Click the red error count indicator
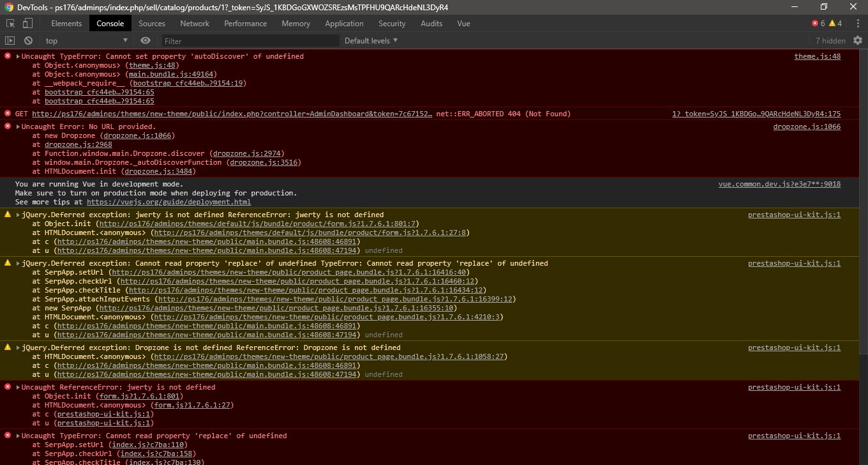This screenshot has height=465, width=868. pos(818,24)
